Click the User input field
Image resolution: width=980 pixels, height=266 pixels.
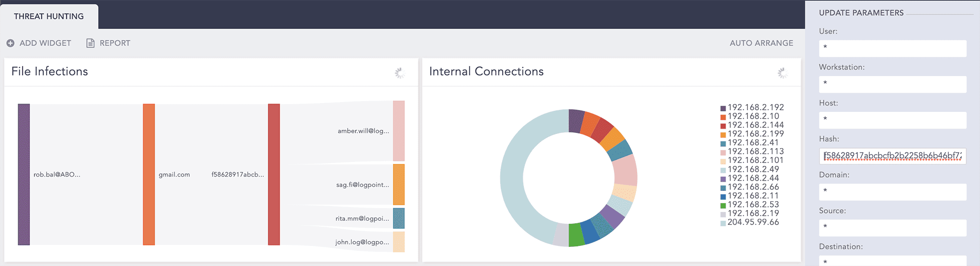(x=893, y=49)
